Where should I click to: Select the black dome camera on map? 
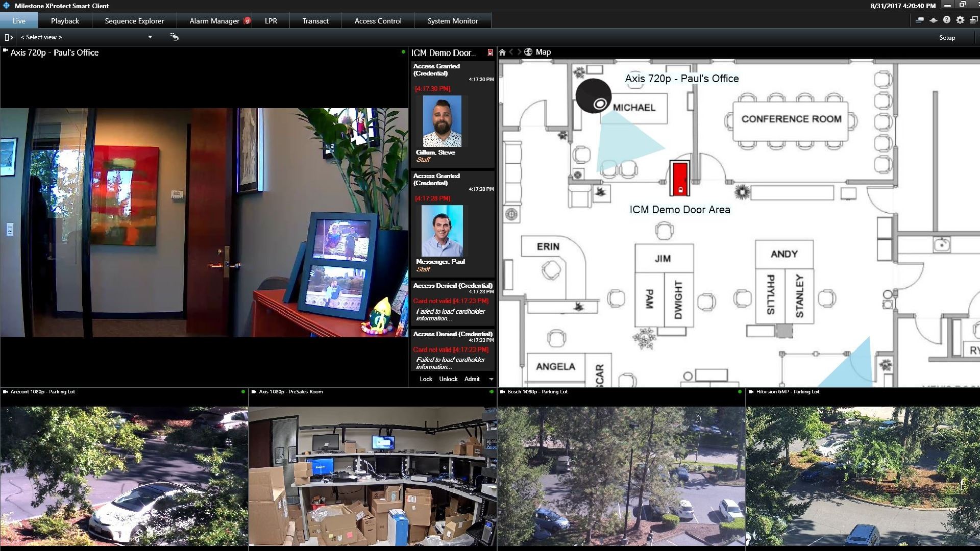tap(594, 96)
